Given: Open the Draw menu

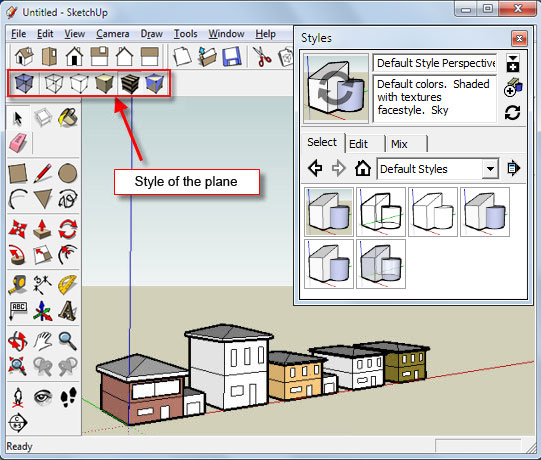Looking at the screenshot, I should pos(151,34).
